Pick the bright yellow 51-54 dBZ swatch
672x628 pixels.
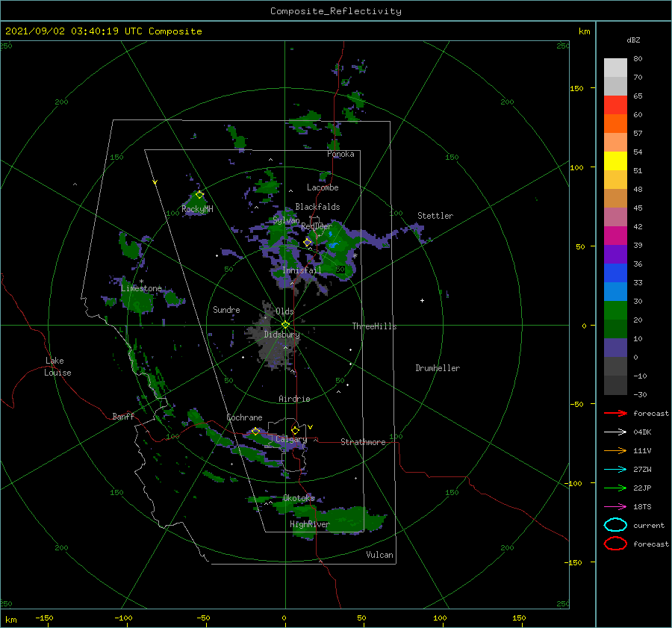pos(615,161)
